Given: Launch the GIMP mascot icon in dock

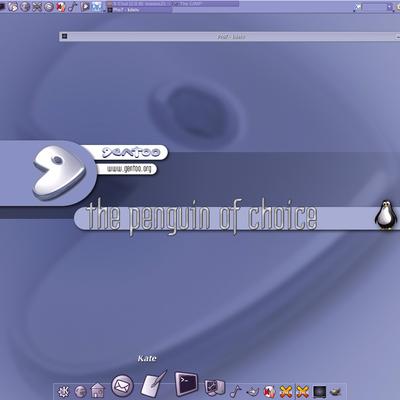Looking at the screenshot, I should pos(253,391).
